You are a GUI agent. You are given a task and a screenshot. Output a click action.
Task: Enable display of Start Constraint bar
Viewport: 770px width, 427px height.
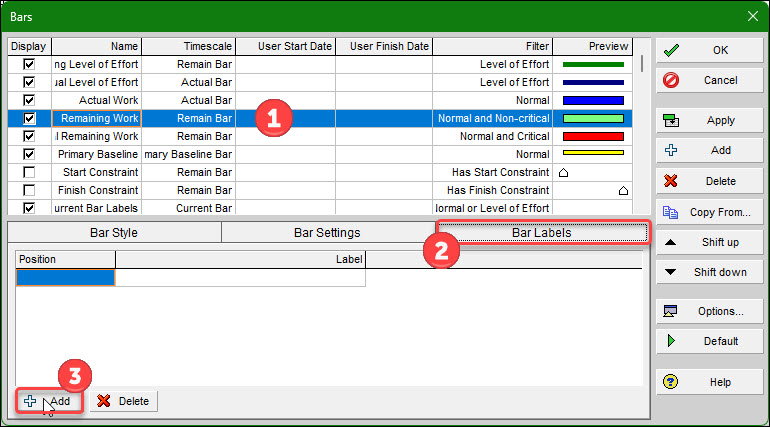click(x=29, y=172)
